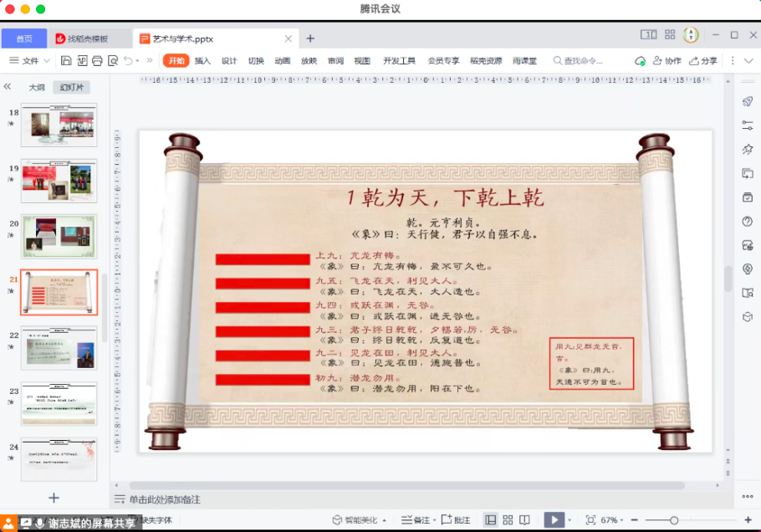Open the help question mark sidebar icon

[748, 222]
